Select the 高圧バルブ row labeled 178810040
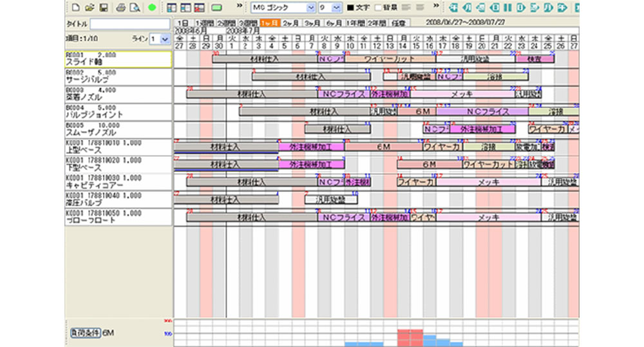 tap(118, 200)
